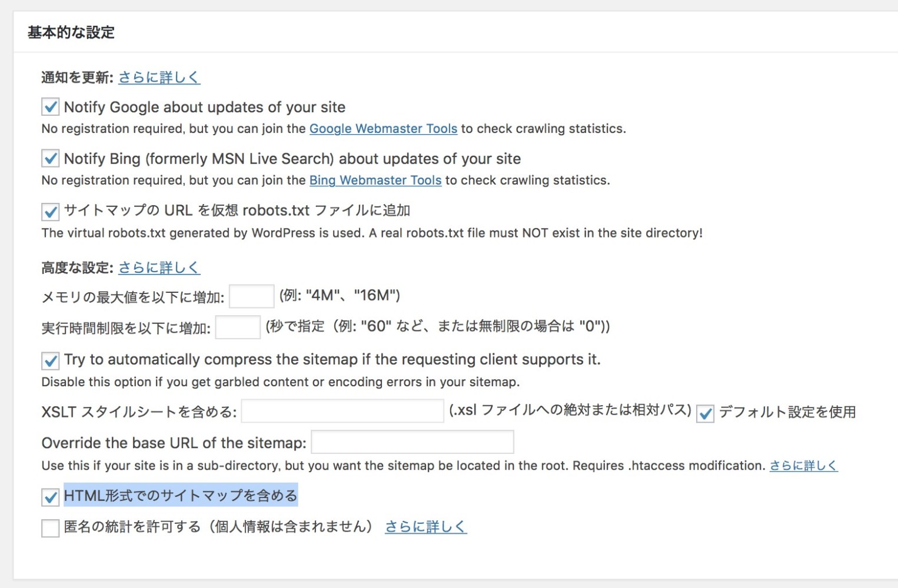Uncheck Notify Bing about updates checkbox
The width and height of the screenshot is (898, 588).
pyautogui.click(x=51, y=159)
